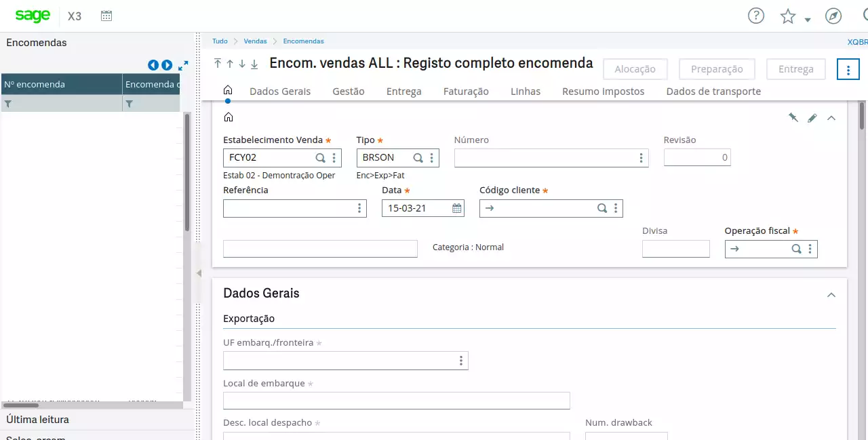Collapse the Dados Gerais section
The height and width of the screenshot is (440, 868).
(831, 294)
